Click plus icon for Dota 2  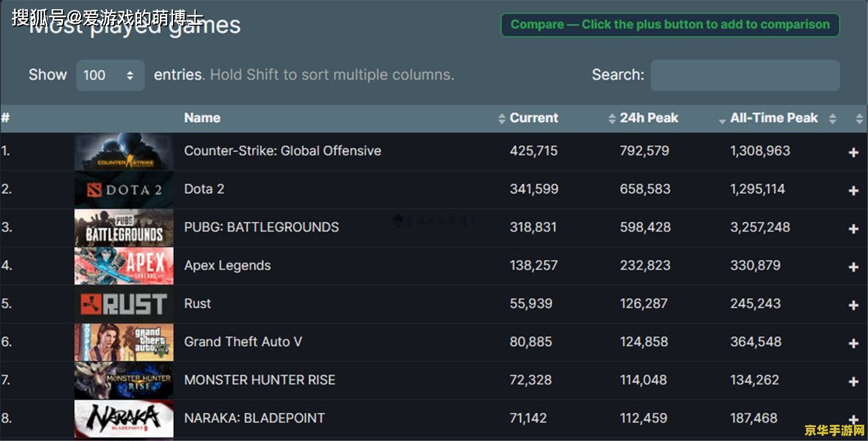853,191
